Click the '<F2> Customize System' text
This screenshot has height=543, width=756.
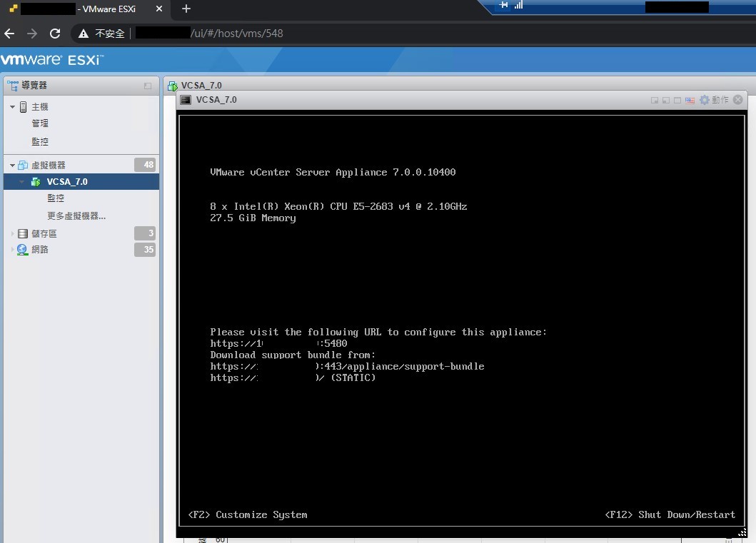247,514
